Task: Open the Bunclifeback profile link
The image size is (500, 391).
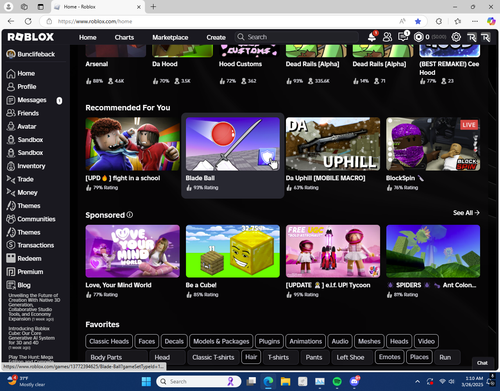Action: point(31,54)
